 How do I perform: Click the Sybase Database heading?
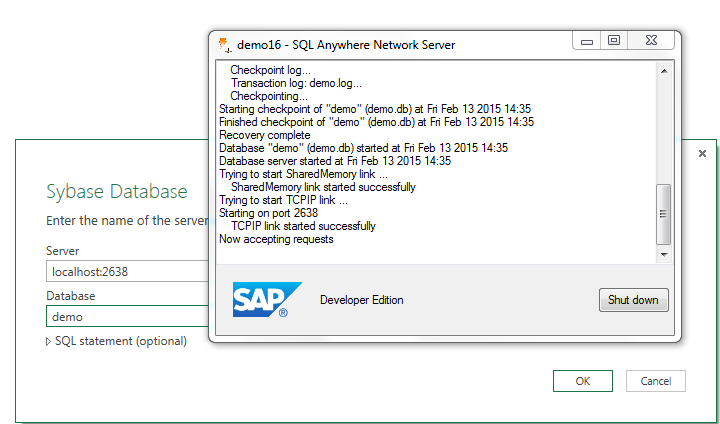[x=117, y=192]
